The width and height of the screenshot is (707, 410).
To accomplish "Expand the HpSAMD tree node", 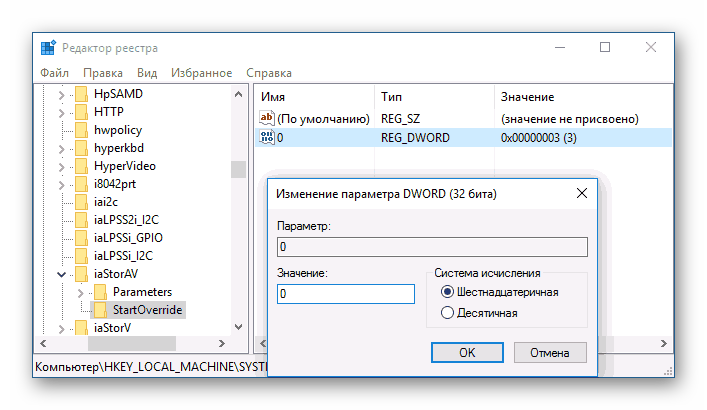I will pyautogui.click(x=62, y=95).
